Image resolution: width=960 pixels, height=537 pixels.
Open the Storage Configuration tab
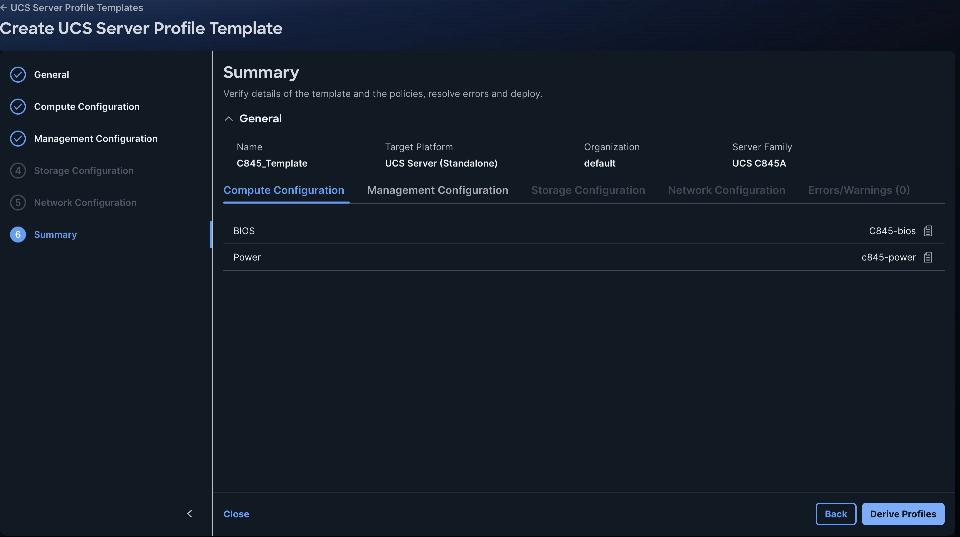click(588, 190)
